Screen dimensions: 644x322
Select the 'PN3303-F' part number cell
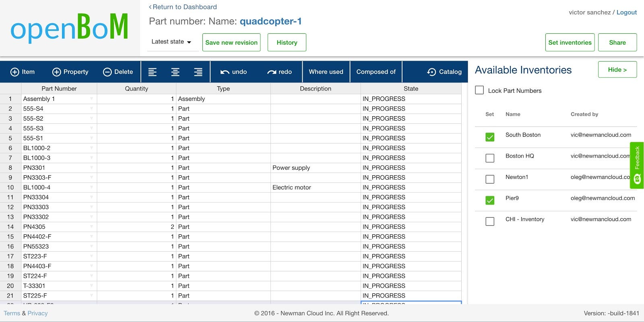(59, 177)
